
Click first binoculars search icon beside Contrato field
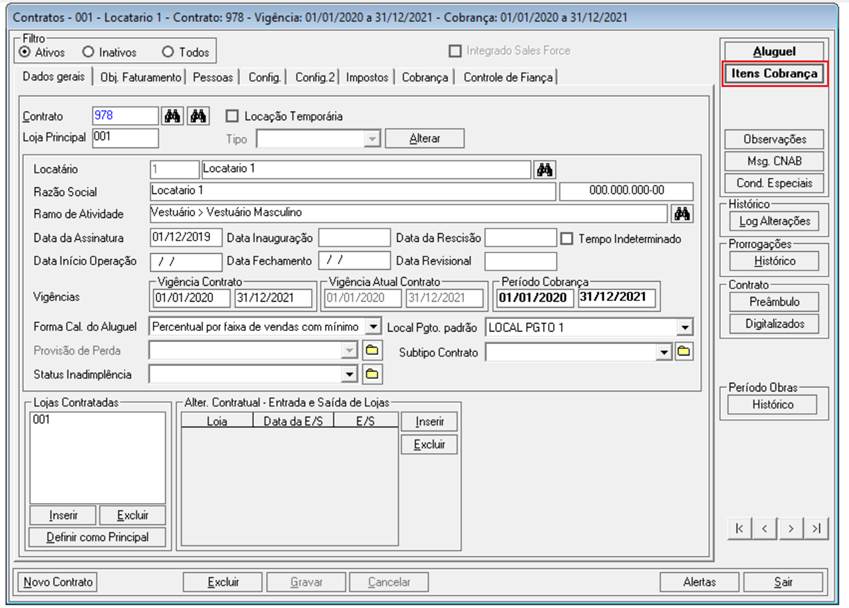(x=172, y=116)
